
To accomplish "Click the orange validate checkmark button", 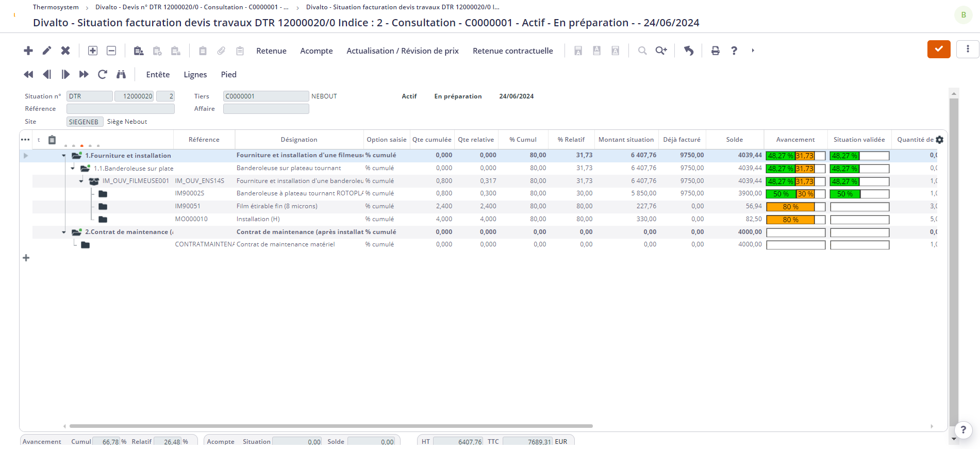I will click(939, 49).
